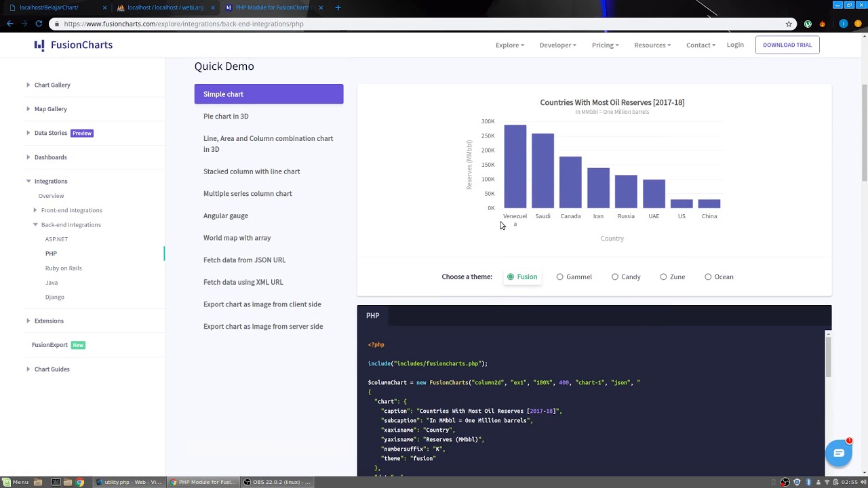
Task: Open the shield update manager tray icon
Action: coord(797,482)
